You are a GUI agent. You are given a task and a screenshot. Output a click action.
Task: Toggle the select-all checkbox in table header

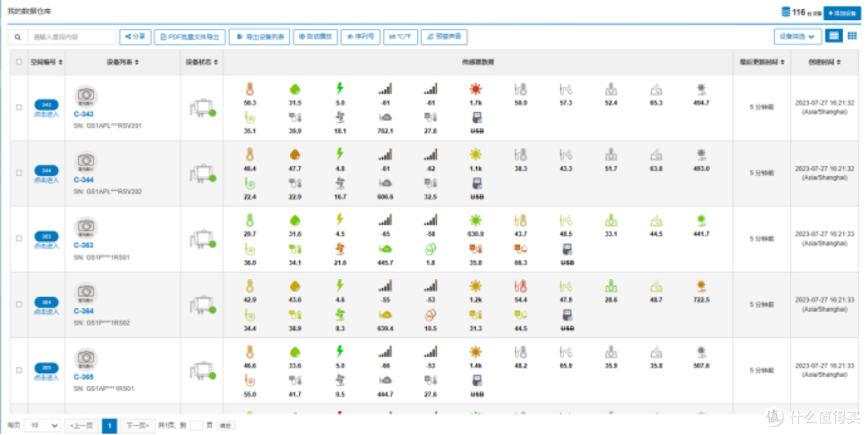(x=18, y=62)
